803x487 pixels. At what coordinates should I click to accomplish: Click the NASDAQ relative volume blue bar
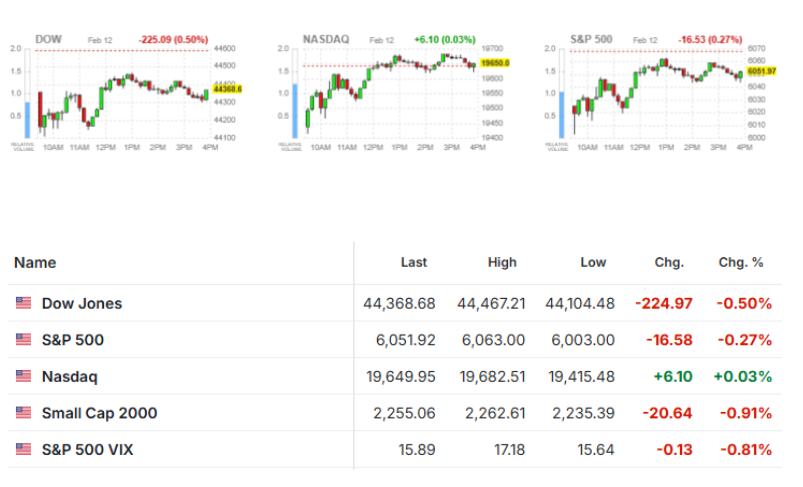[295, 111]
